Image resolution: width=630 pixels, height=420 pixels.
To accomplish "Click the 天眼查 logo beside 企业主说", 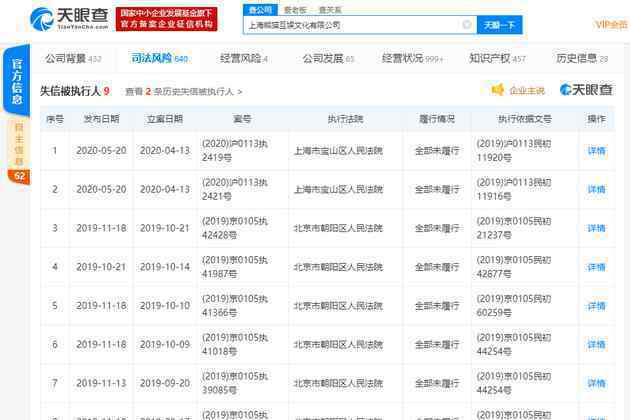I will pos(586,90).
